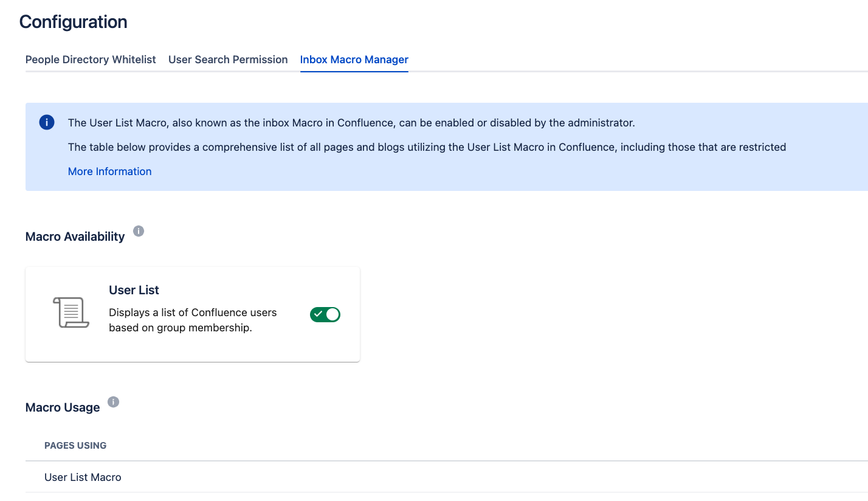Click info icon beside Macro Availability
The height and width of the screenshot is (501, 868).
[x=139, y=231]
